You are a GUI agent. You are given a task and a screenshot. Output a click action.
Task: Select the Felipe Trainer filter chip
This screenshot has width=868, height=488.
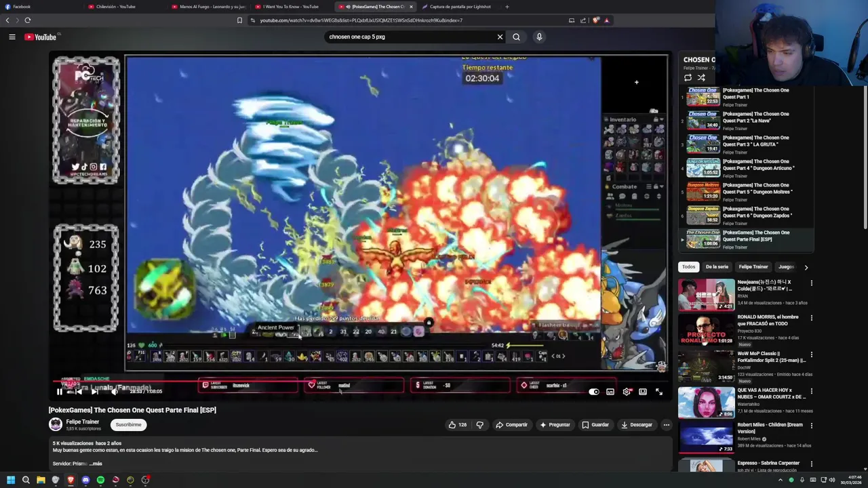(753, 267)
